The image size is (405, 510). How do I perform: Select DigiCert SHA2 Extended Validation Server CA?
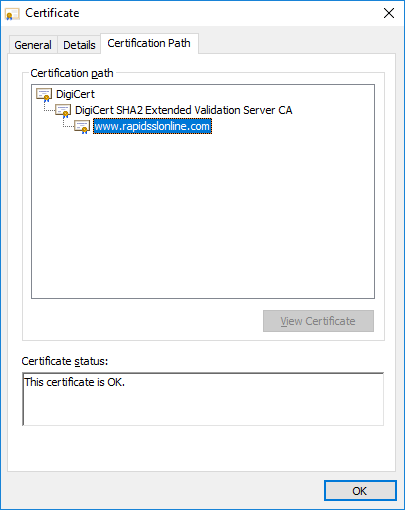pyautogui.click(x=184, y=110)
